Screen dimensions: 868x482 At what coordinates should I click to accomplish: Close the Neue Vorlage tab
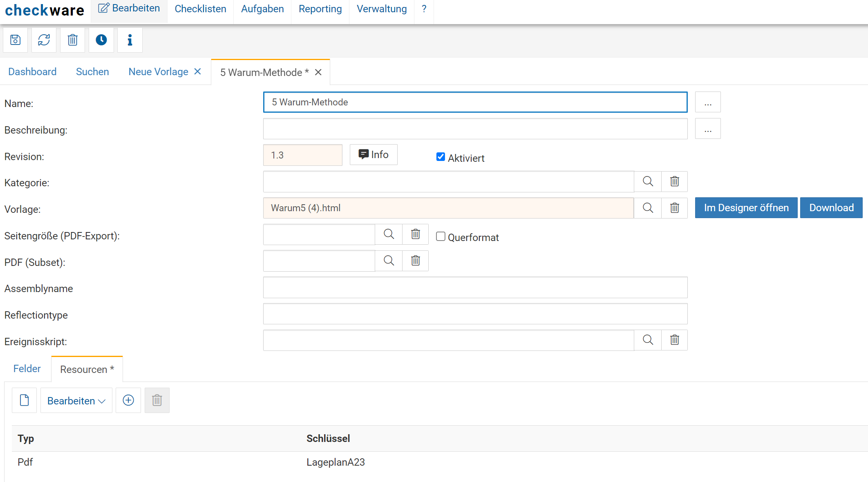(198, 71)
